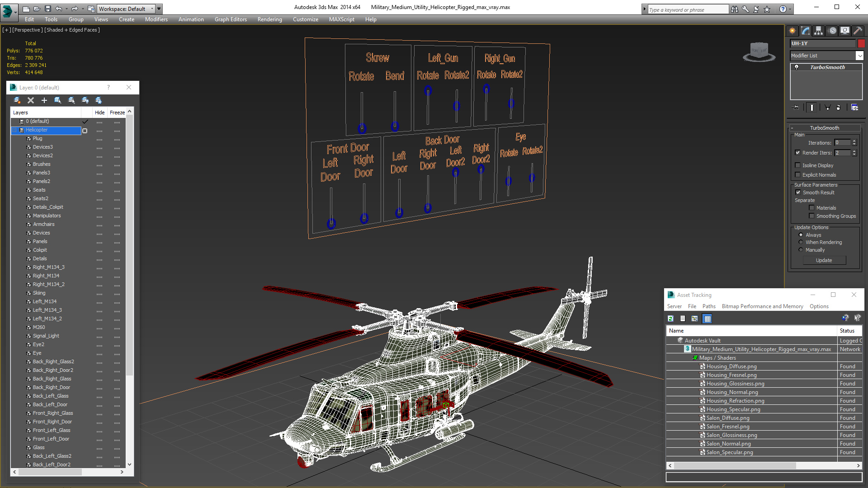Screen dimensions: 868x488
Task: Open the Motion command panel tab
Action: [832, 31]
